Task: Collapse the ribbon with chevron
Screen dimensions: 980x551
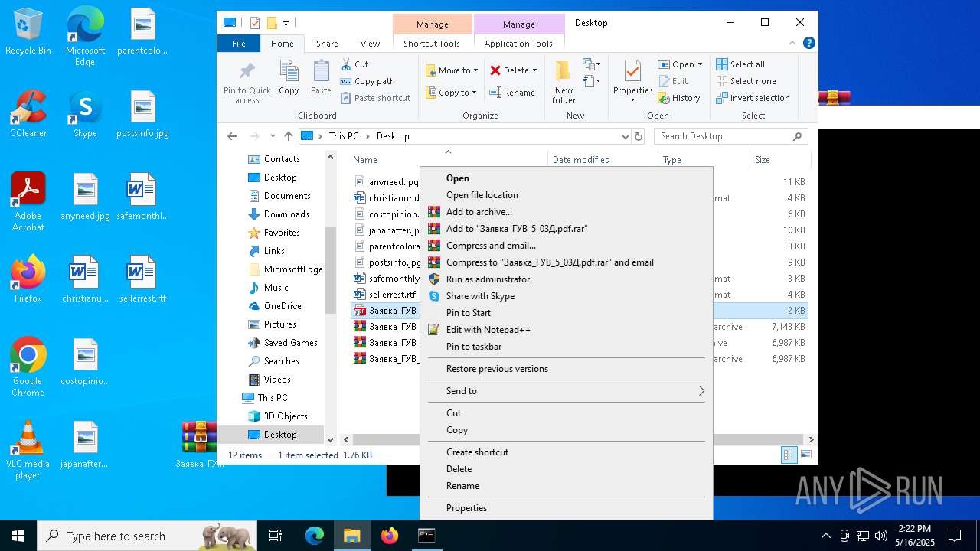Action: pos(794,44)
